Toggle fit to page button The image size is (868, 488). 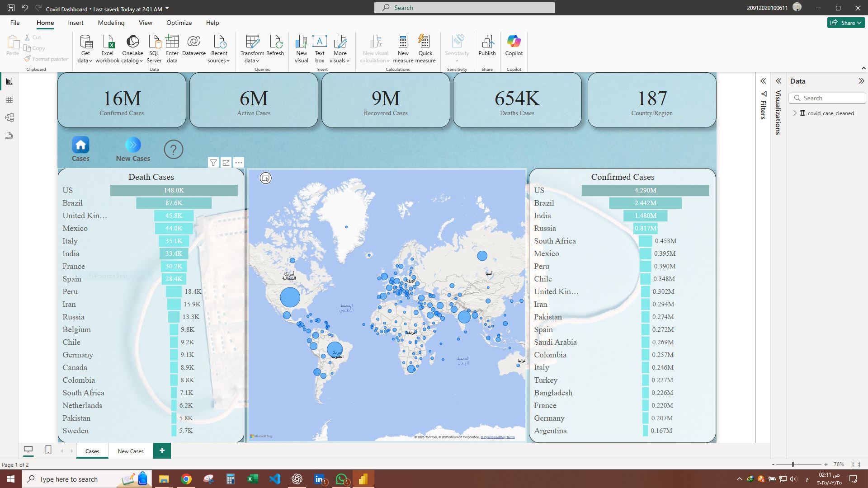[856, 465]
